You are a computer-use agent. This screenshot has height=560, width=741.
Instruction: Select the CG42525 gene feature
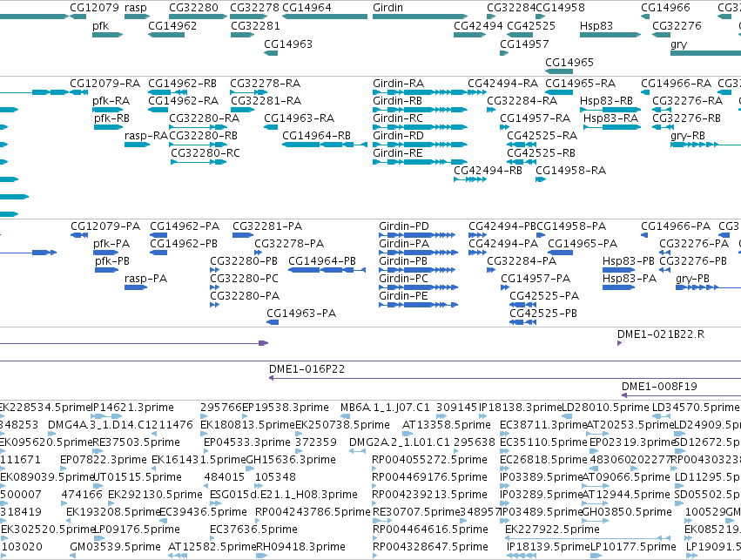tap(520, 35)
